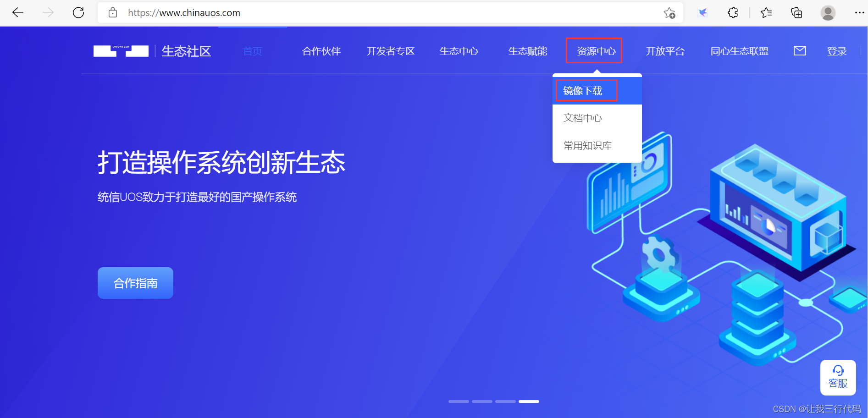868x418 pixels.
Task: Open the favorites list
Action: [766, 13]
